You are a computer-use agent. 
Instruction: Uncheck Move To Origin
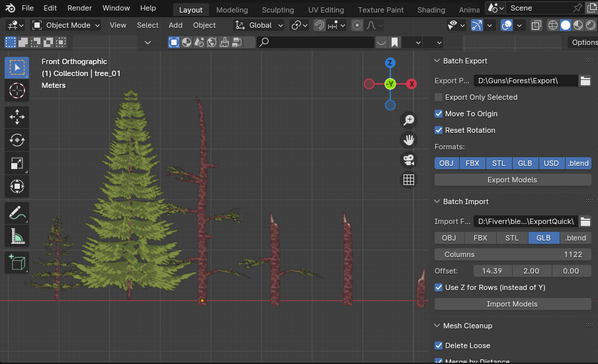[439, 114]
